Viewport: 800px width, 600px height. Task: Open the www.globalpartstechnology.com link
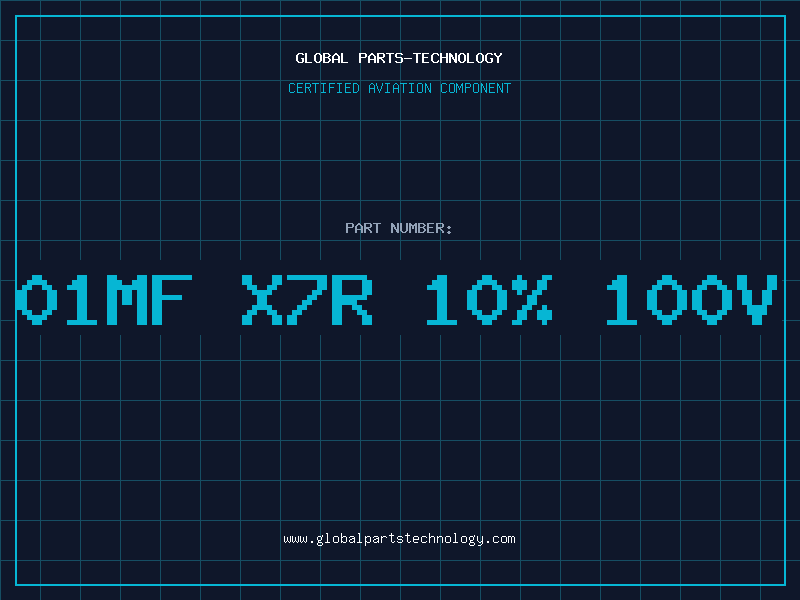click(x=399, y=539)
